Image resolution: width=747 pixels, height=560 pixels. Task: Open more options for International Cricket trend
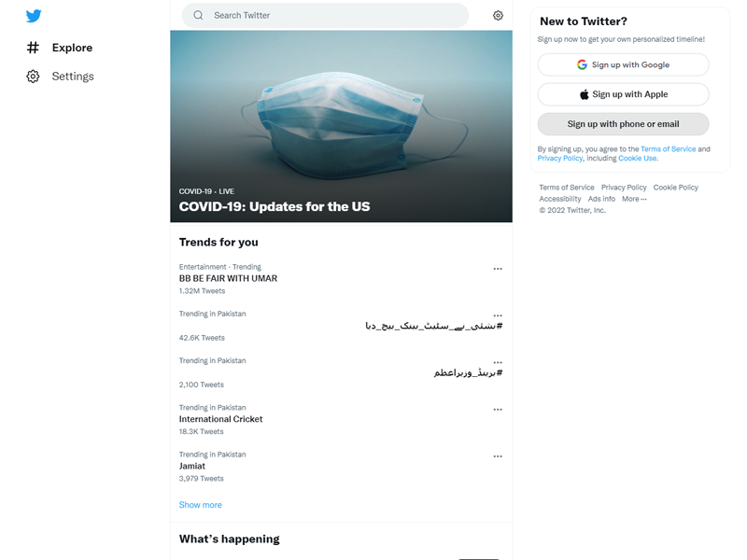pos(498,409)
